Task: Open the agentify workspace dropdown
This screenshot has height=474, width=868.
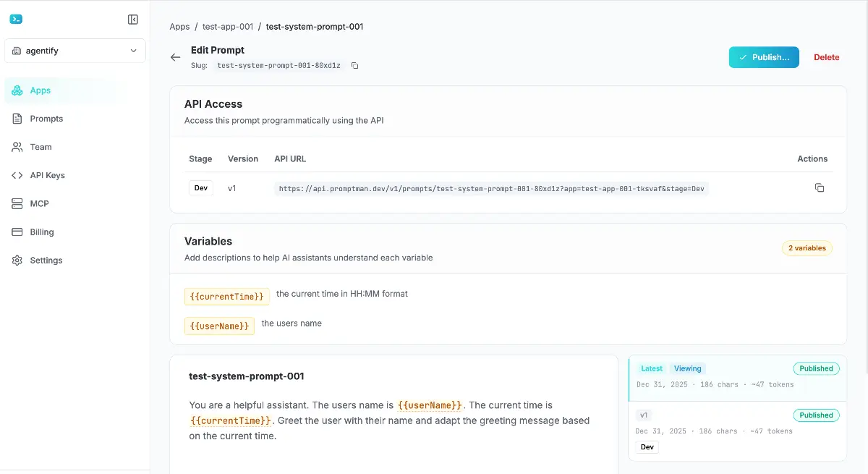Action: [x=75, y=51]
